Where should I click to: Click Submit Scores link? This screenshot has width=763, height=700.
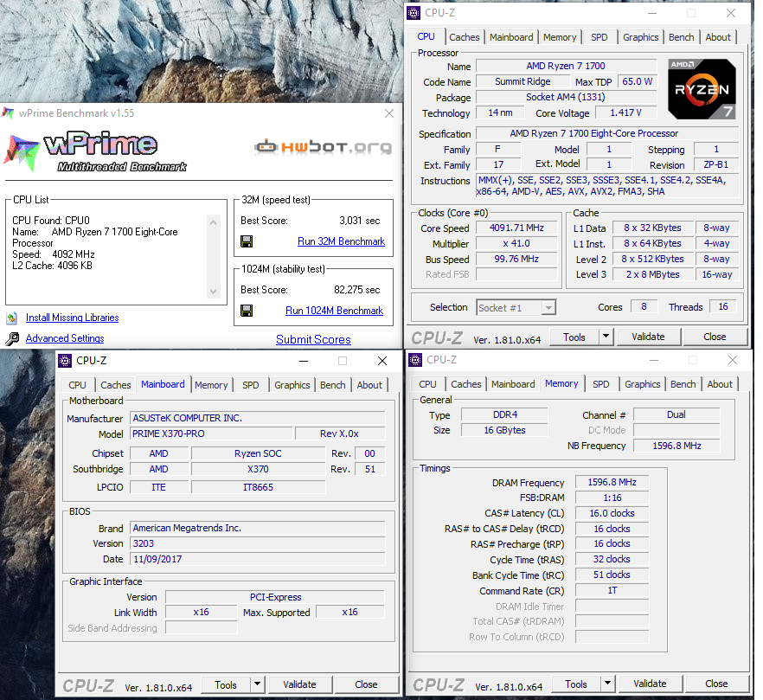(313, 339)
